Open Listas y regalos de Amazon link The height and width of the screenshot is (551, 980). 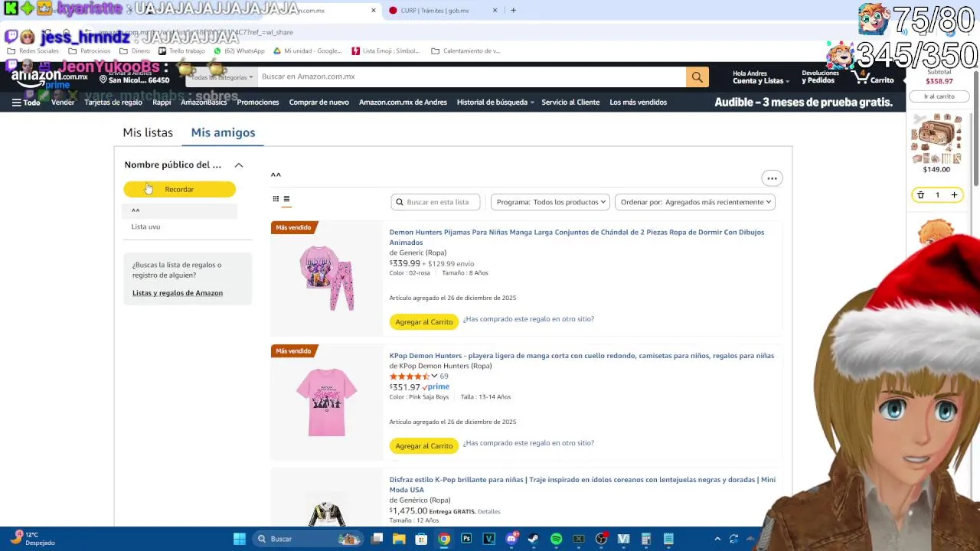click(178, 293)
